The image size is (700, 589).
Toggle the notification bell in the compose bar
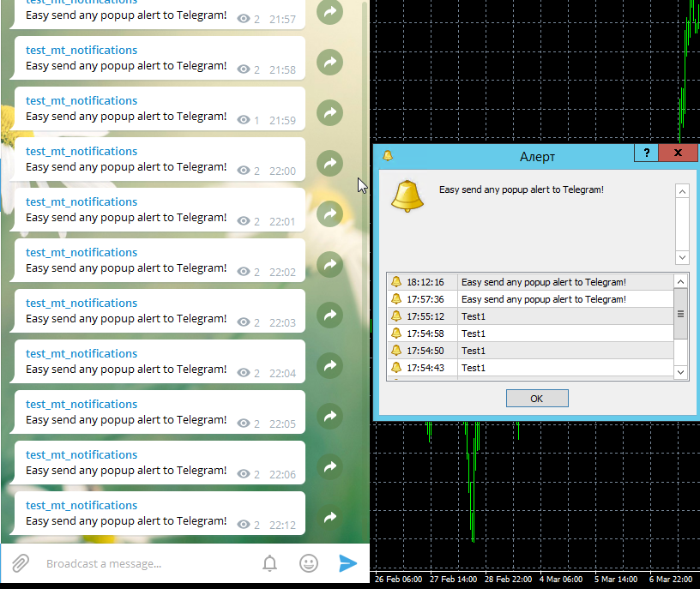pos(269,563)
